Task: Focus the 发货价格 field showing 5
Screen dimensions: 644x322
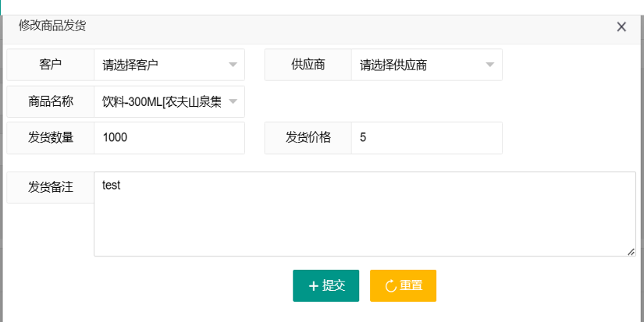Action: pyautogui.click(x=427, y=138)
